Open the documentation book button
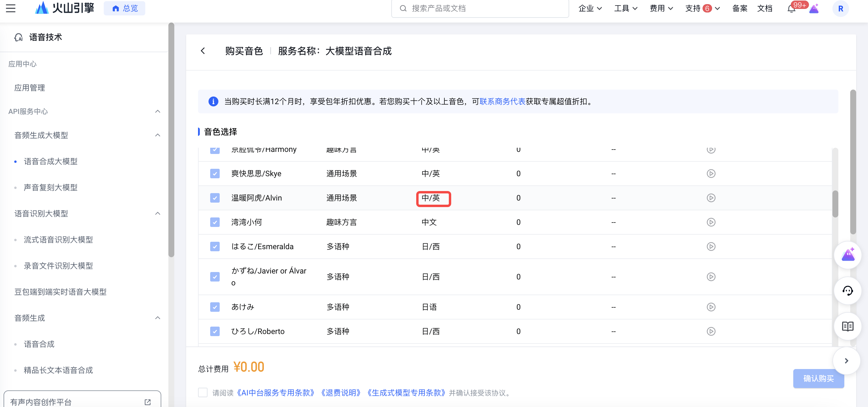The width and height of the screenshot is (868, 407). point(848,326)
